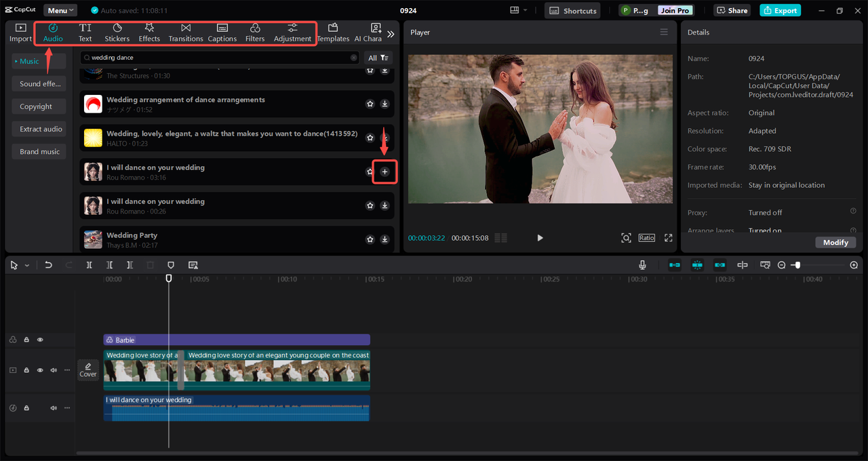This screenshot has width=868, height=461.
Task: Clear the music search text
Action: pyautogui.click(x=353, y=58)
